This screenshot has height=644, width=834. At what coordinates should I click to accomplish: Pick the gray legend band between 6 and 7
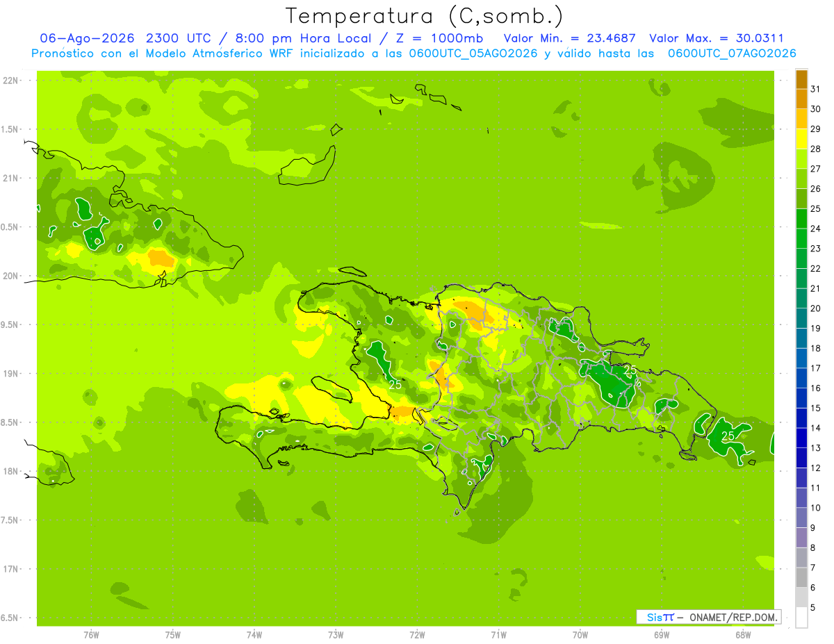801,577
